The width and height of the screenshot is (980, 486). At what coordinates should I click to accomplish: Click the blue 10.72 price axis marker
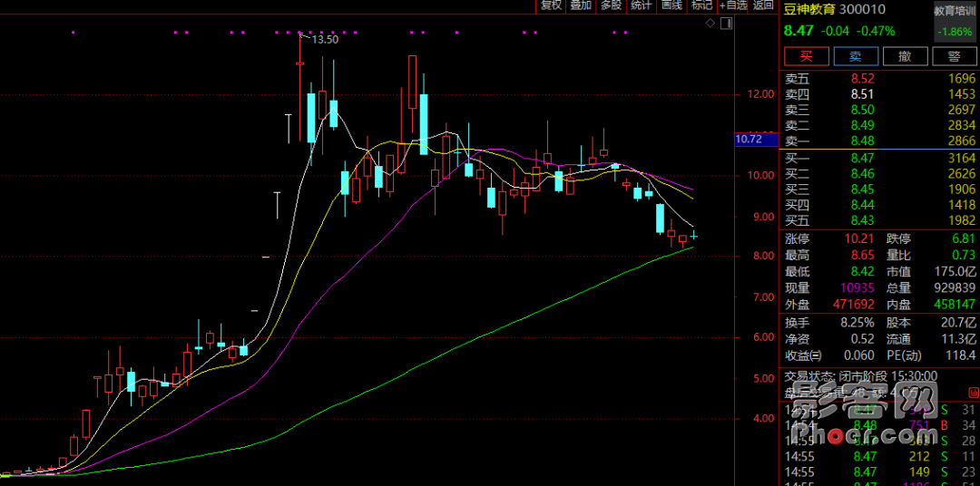tap(756, 140)
